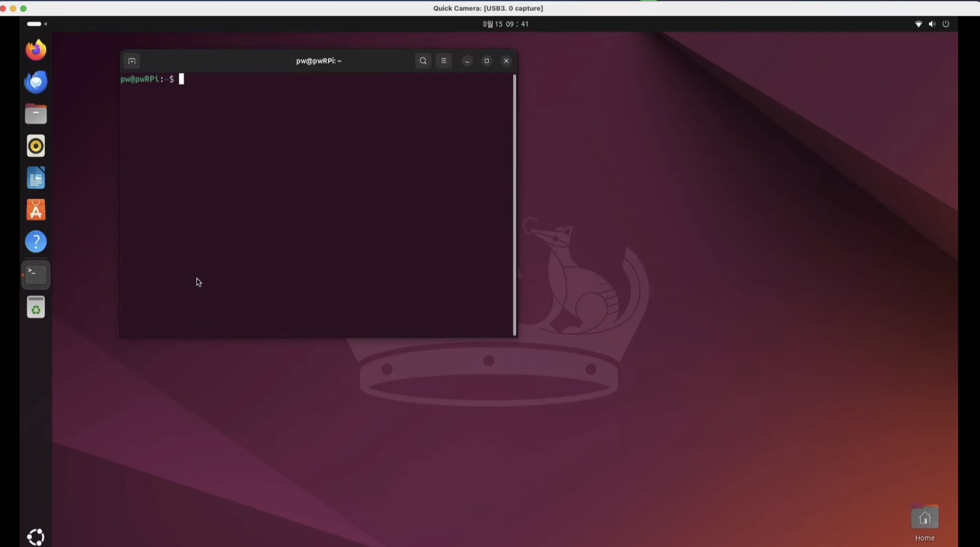Viewport: 980px width, 547px height.
Task: Open the Trash icon
Action: click(36, 307)
